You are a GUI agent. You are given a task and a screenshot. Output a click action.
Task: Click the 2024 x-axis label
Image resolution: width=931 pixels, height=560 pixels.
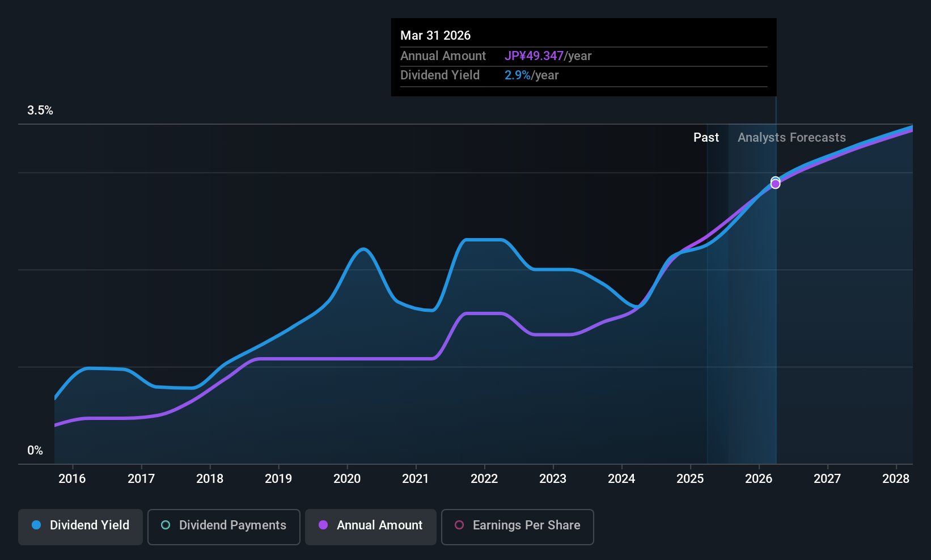[x=621, y=479]
